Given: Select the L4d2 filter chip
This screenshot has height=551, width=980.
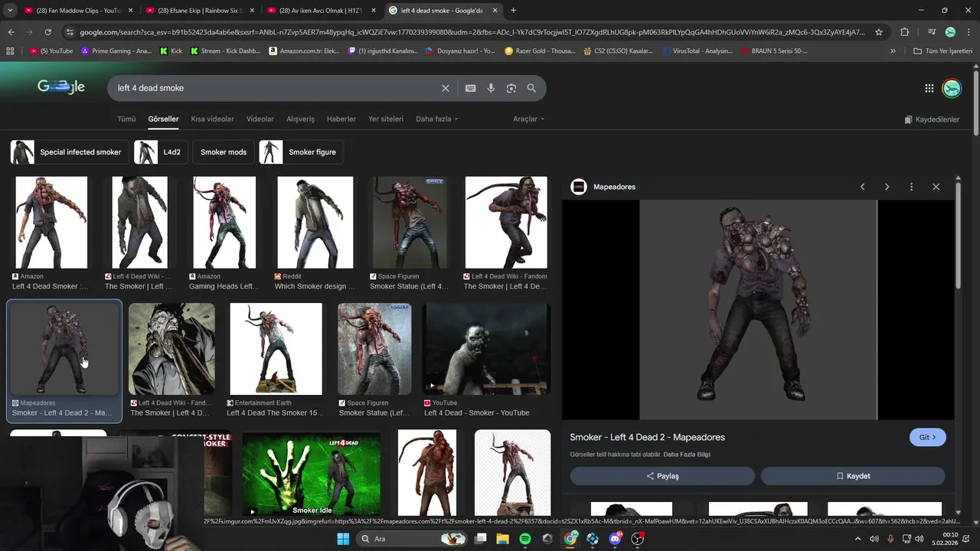Looking at the screenshot, I should click(x=160, y=152).
